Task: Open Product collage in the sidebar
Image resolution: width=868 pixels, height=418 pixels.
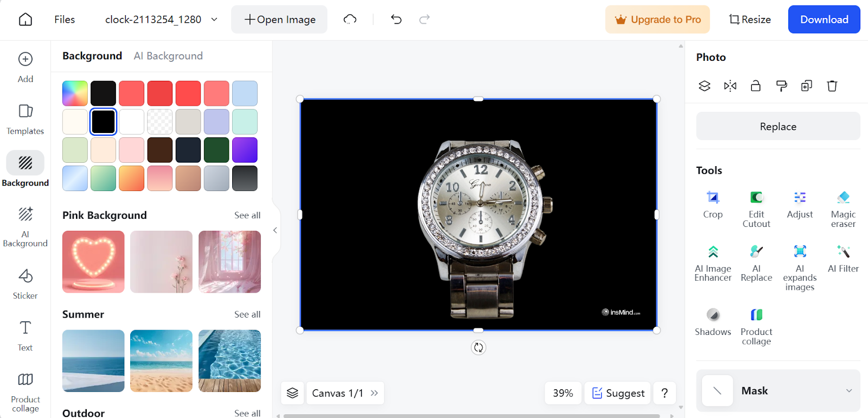Action: click(x=25, y=393)
